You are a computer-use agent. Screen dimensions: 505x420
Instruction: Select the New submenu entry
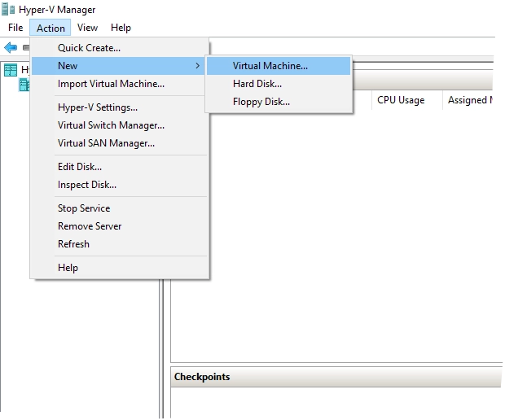[119, 66]
